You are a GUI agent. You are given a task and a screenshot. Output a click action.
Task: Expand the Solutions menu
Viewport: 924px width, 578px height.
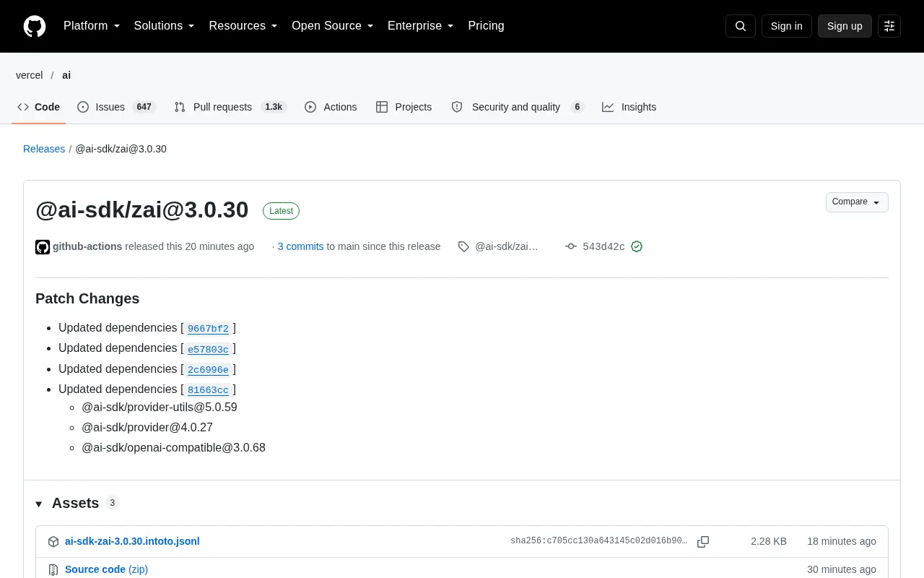(x=165, y=26)
